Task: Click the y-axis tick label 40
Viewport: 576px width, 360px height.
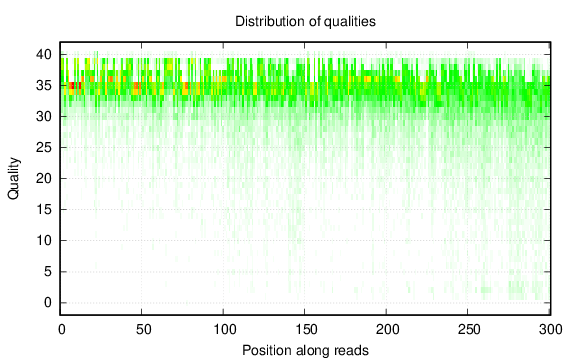Action: [44, 55]
